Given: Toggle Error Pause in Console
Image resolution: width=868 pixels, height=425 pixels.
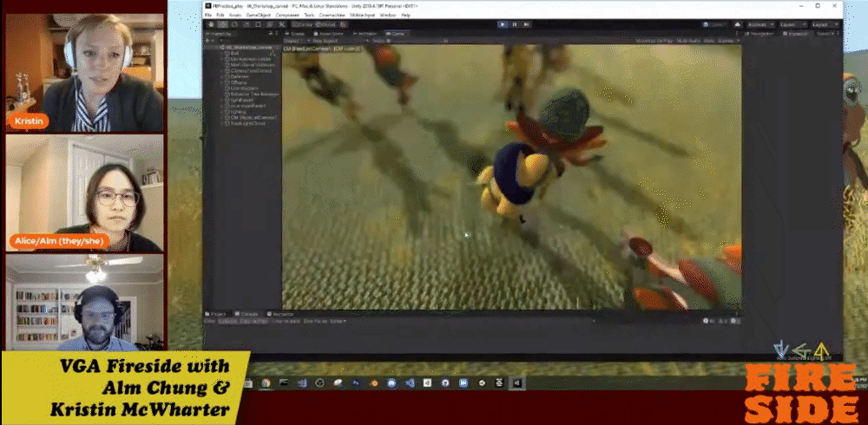Looking at the screenshot, I should pyautogui.click(x=316, y=321).
